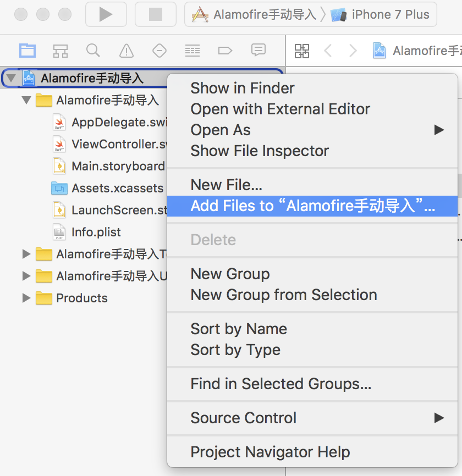
Task: Choose Sort by Type
Action: pos(312,350)
